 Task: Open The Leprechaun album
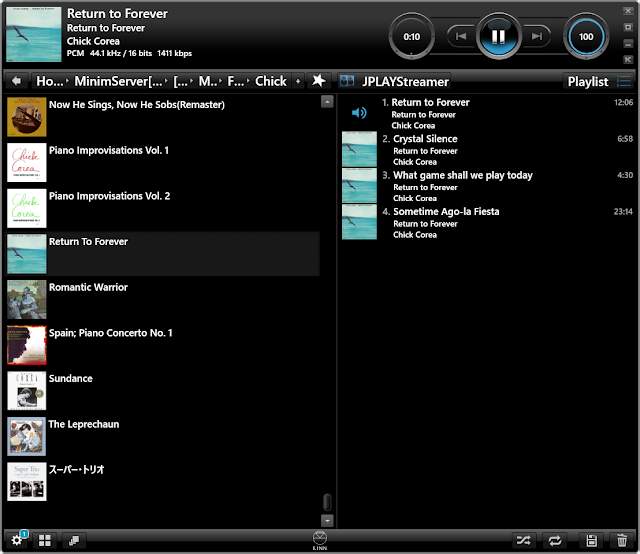click(162, 436)
